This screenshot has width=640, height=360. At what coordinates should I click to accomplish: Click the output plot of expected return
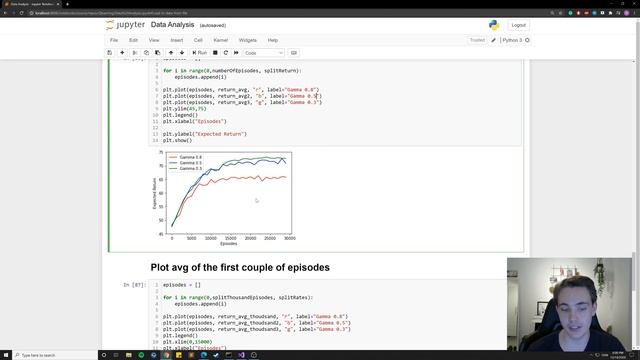pyautogui.click(x=224, y=198)
